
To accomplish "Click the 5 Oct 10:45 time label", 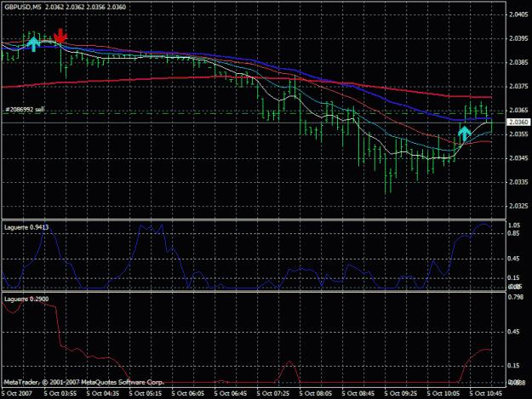I will (486, 393).
